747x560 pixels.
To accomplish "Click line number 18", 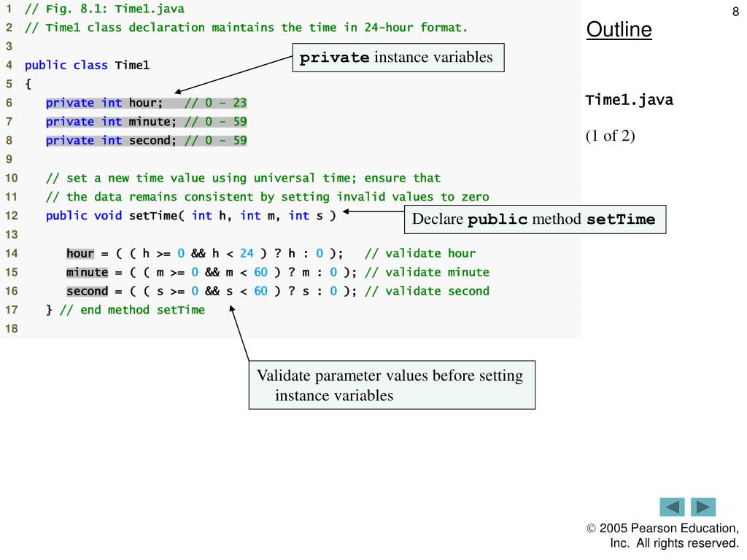I will pyautogui.click(x=12, y=329).
